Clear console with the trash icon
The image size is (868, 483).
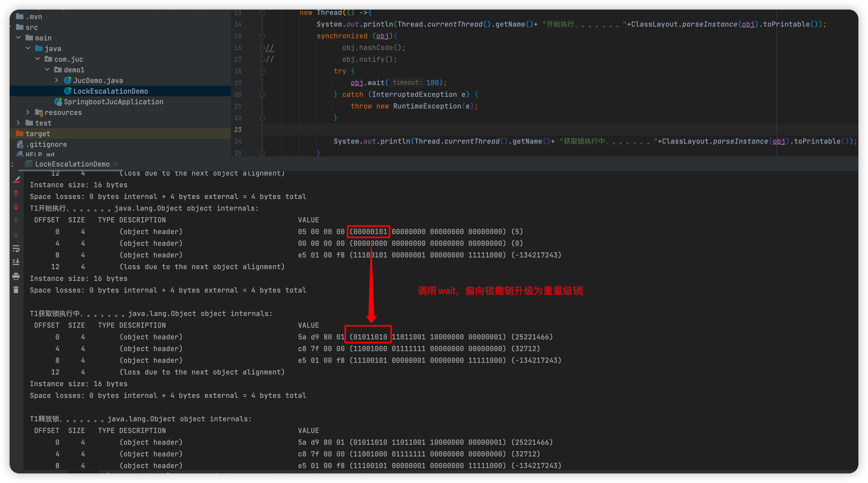[16, 290]
